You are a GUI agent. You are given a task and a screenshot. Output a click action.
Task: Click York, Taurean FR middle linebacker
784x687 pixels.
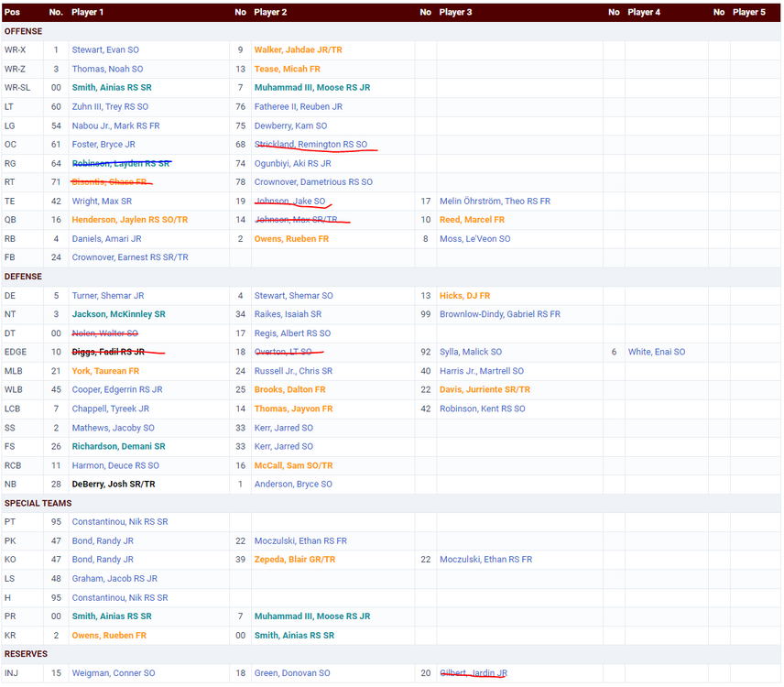tap(105, 371)
